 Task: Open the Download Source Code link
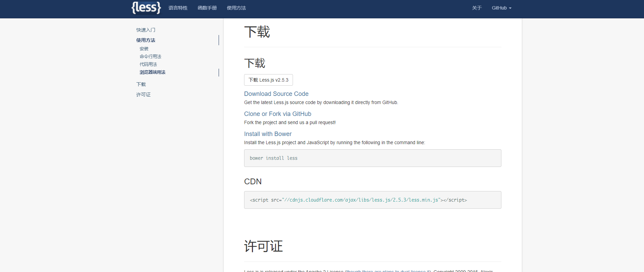point(276,94)
